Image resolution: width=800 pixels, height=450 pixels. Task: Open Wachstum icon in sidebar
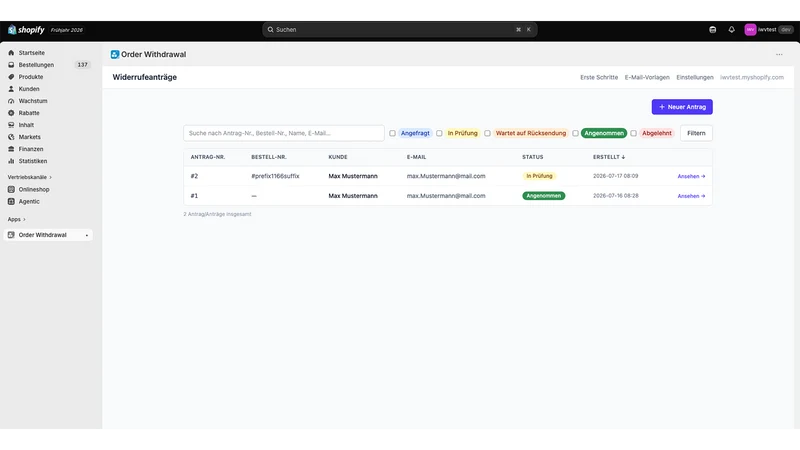tap(11, 101)
